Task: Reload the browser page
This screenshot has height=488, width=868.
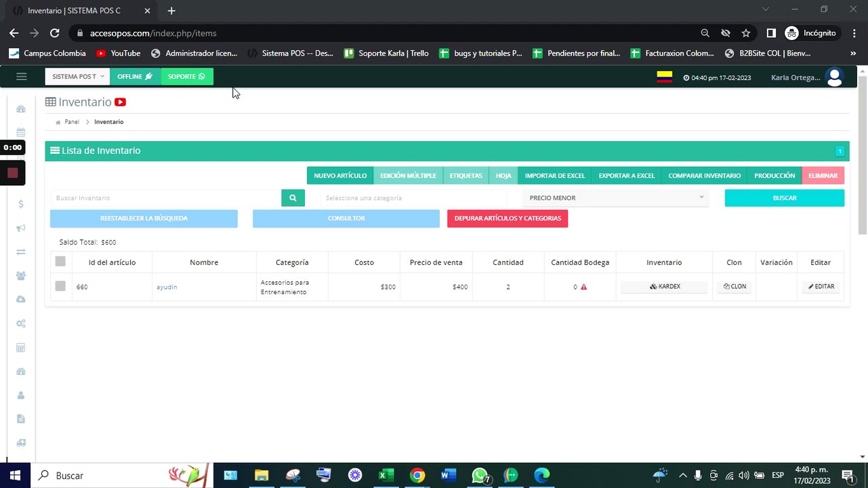Action: pos(55,33)
